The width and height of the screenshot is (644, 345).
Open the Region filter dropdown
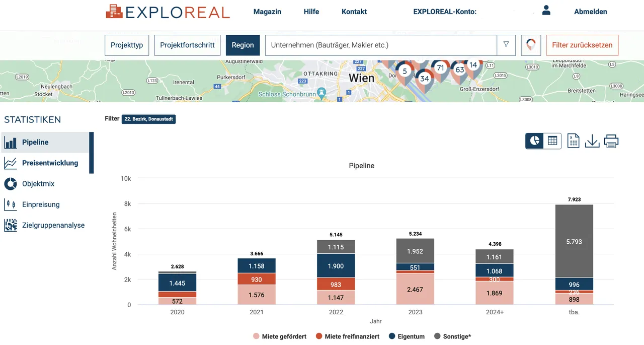[243, 45]
